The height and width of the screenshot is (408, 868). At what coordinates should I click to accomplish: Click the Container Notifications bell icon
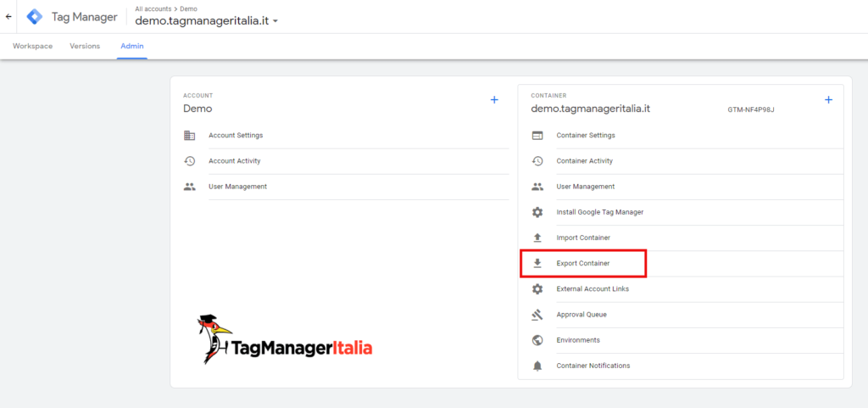tap(537, 366)
